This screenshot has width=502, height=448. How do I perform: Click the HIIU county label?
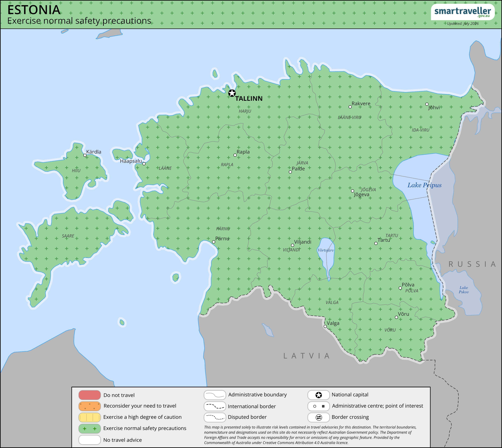pyautogui.click(x=76, y=171)
